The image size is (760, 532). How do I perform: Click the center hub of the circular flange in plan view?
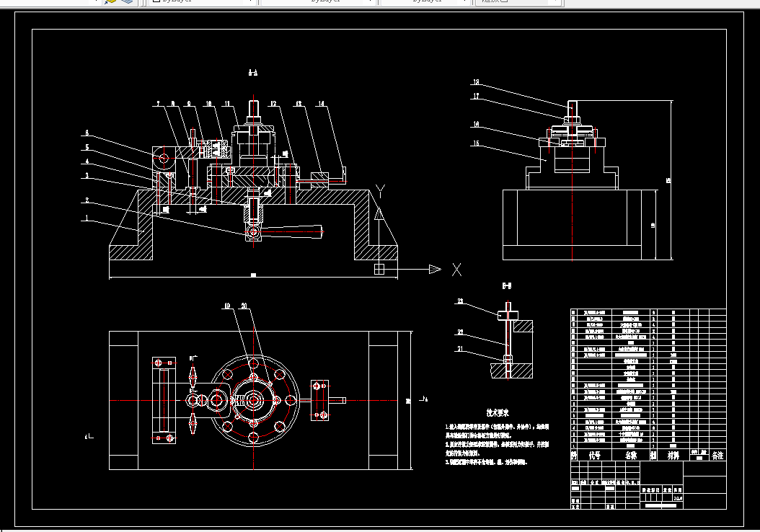[x=254, y=400]
